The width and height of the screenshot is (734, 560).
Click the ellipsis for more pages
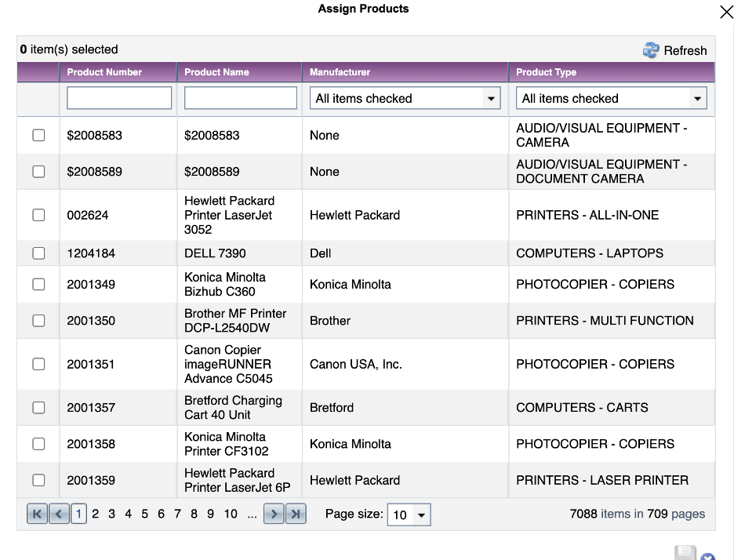click(x=253, y=515)
